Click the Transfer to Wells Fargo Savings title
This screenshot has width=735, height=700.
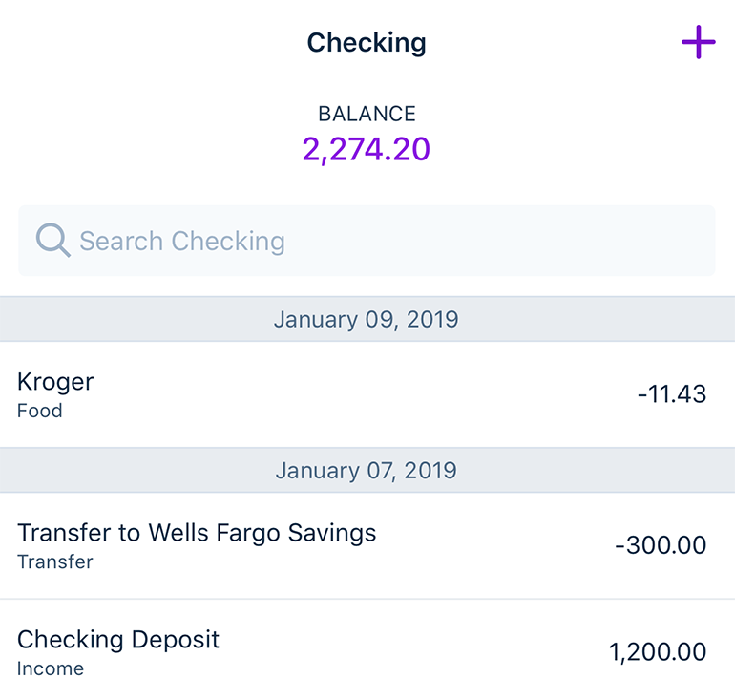(197, 534)
